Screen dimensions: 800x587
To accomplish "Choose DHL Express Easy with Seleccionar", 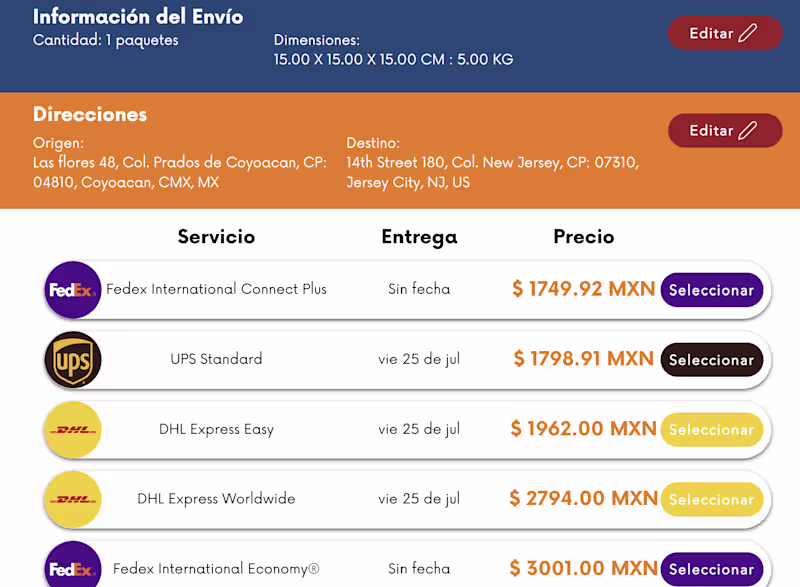I will click(711, 430).
